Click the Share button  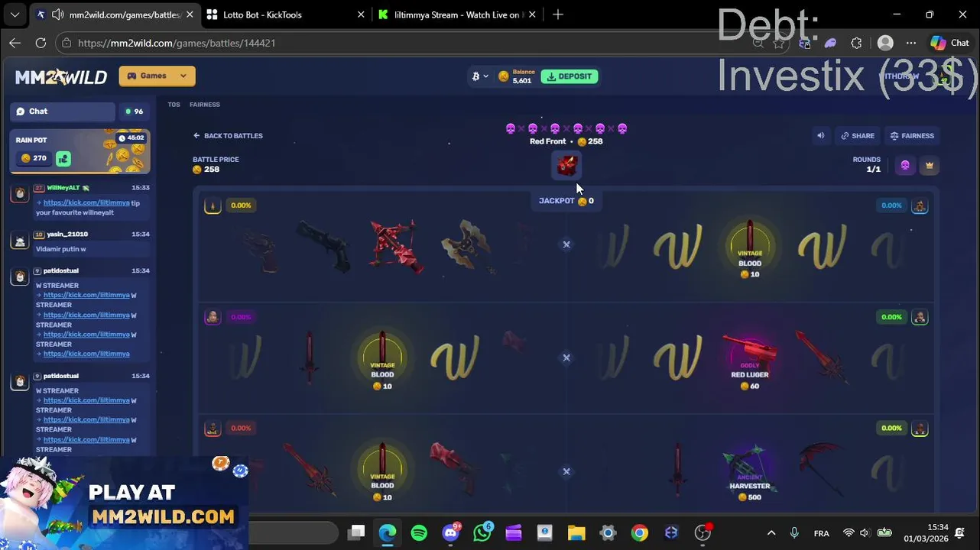click(858, 136)
